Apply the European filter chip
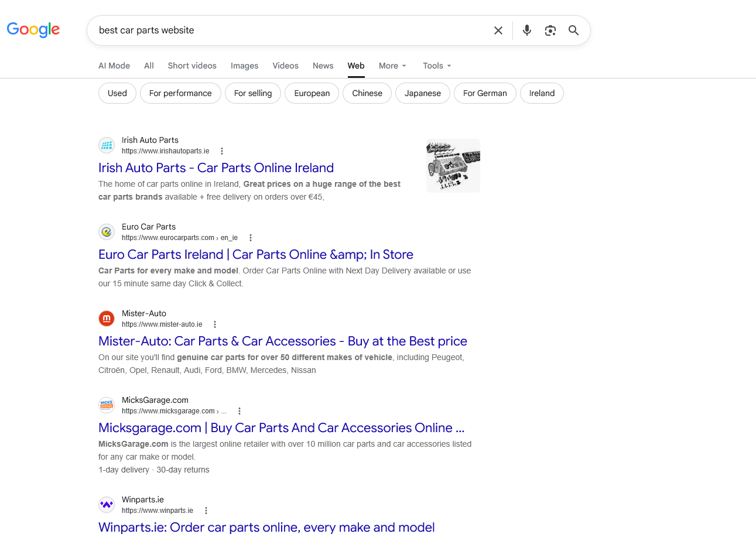Image resolution: width=756 pixels, height=534 pixels. coord(312,93)
